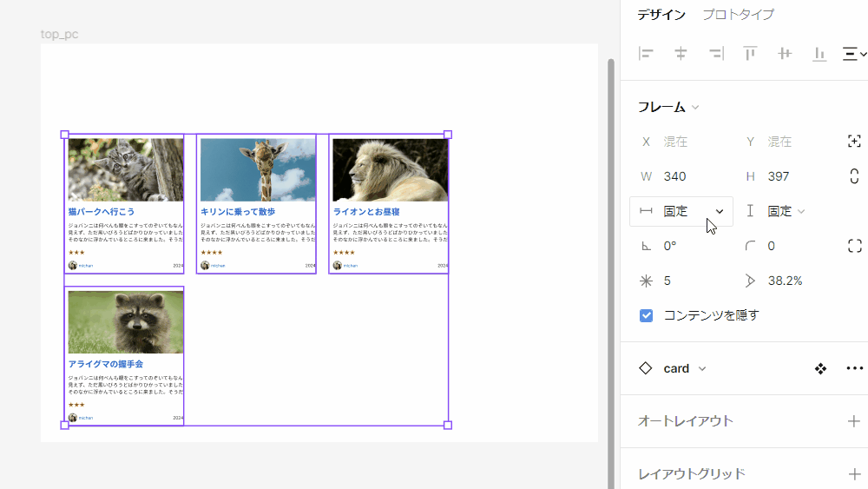Click the card component diamond icon
The image size is (868, 489).
[646, 368]
